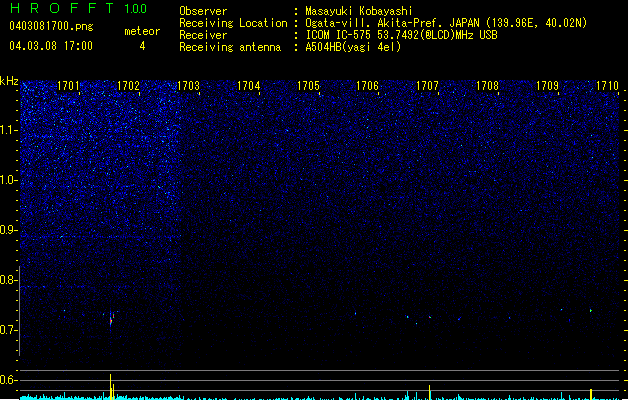Image resolution: width=629 pixels, height=400 pixels.
Task: Click the meteor count value 4
Action: (x=142, y=46)
